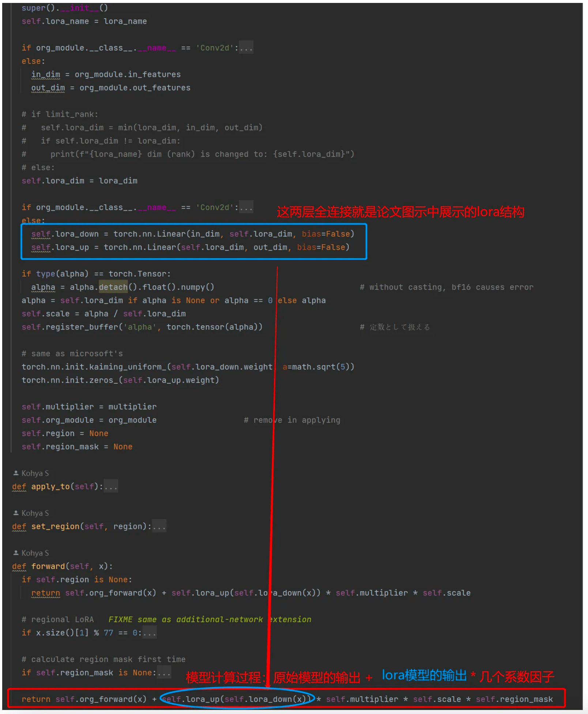Click 'self.register_buffer' line
This screenshot has height=714, width=588.
point(142,327)
